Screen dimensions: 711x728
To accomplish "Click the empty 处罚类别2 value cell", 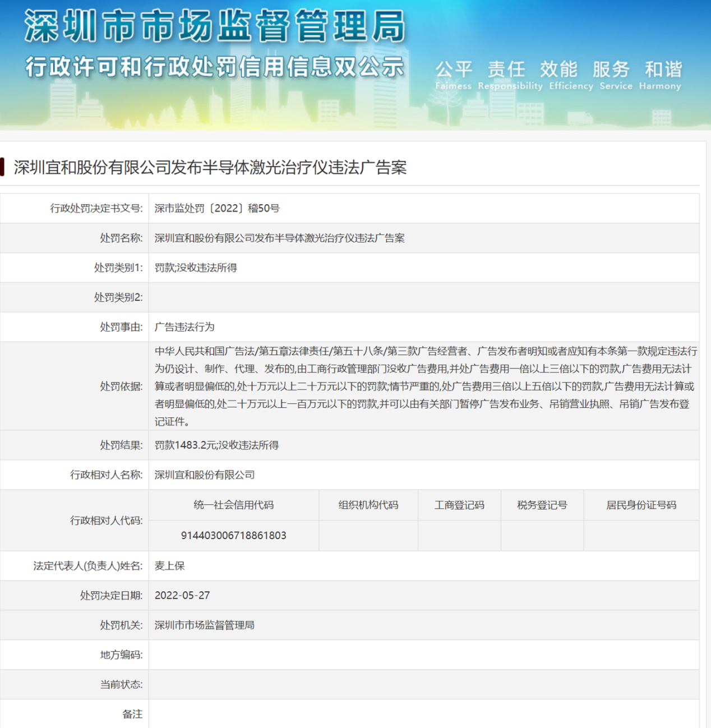I will pos(423,297).
